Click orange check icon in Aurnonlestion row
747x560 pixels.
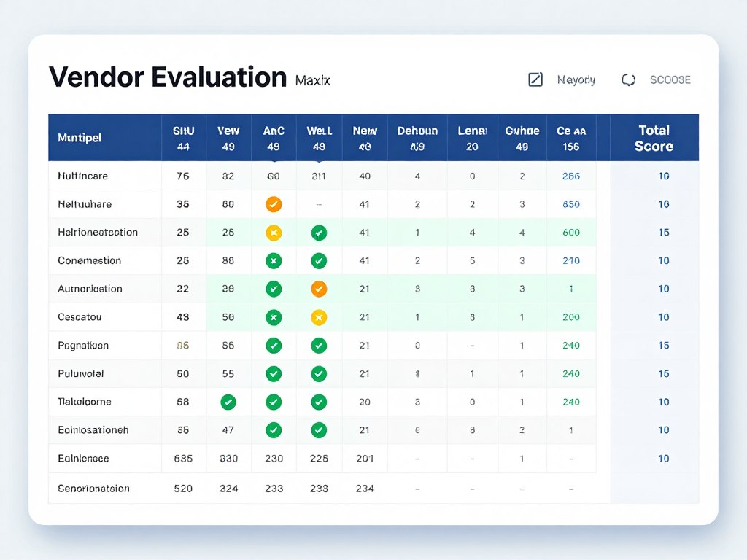[319, 289]
